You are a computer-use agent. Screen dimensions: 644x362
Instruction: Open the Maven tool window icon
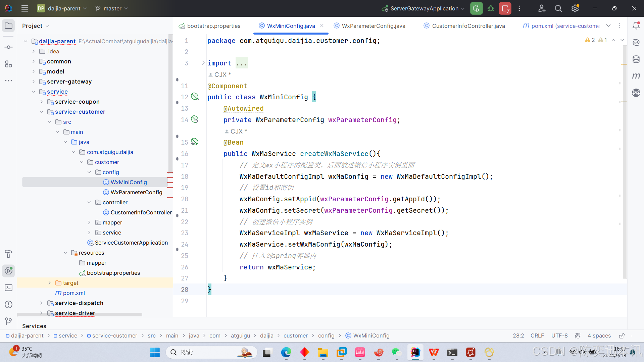tap(636, 76)
